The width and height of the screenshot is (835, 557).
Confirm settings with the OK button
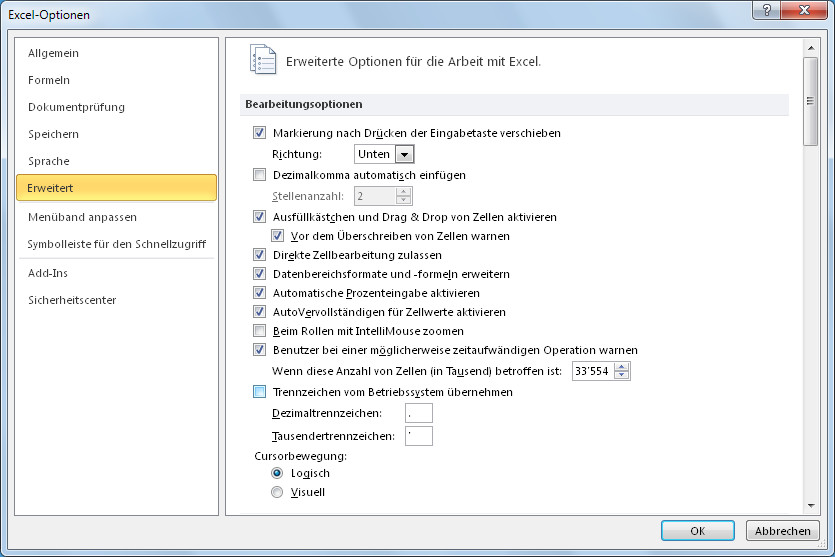pos(698,531)
